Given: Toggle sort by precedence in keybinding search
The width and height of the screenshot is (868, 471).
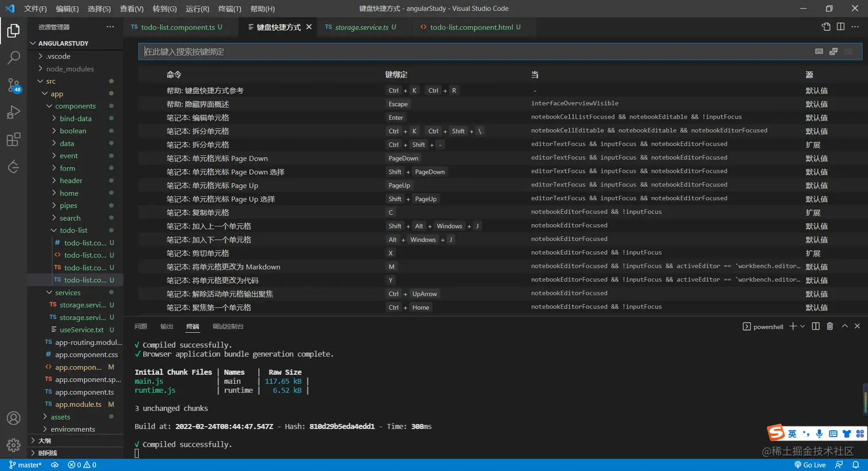Looking at the screenshot, I should point(834,52).
